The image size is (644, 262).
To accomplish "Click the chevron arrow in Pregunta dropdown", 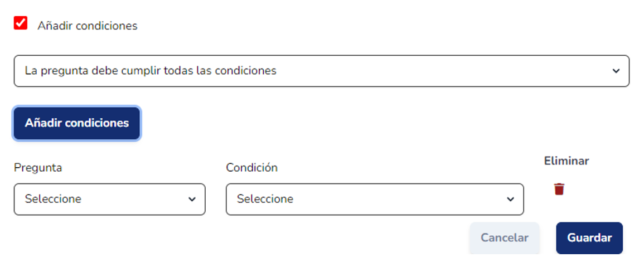I will 192,199.
